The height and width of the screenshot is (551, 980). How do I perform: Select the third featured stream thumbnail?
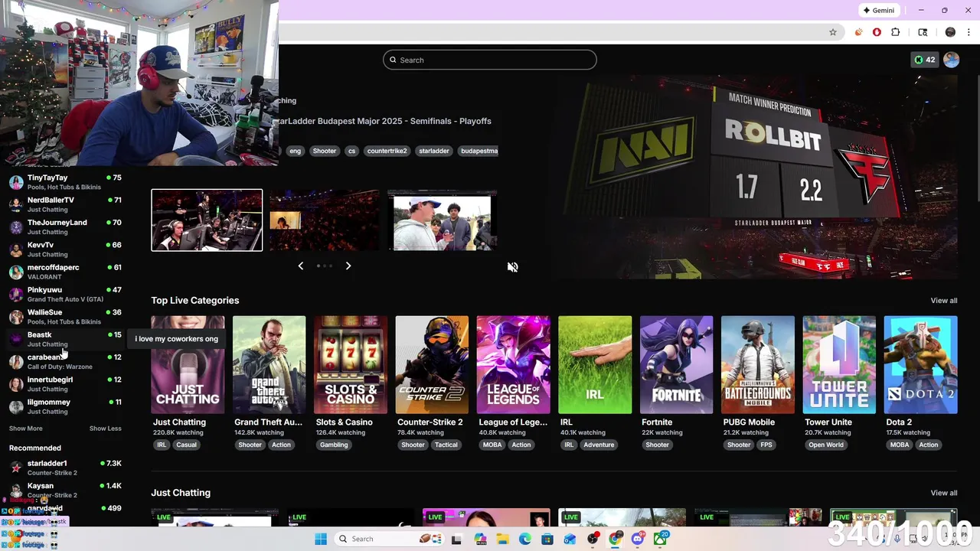click(x=443, y=220)
